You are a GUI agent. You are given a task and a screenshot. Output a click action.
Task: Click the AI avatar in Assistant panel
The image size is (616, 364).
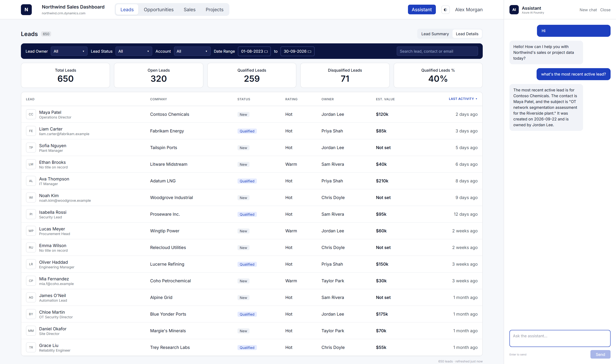[514, 10]
